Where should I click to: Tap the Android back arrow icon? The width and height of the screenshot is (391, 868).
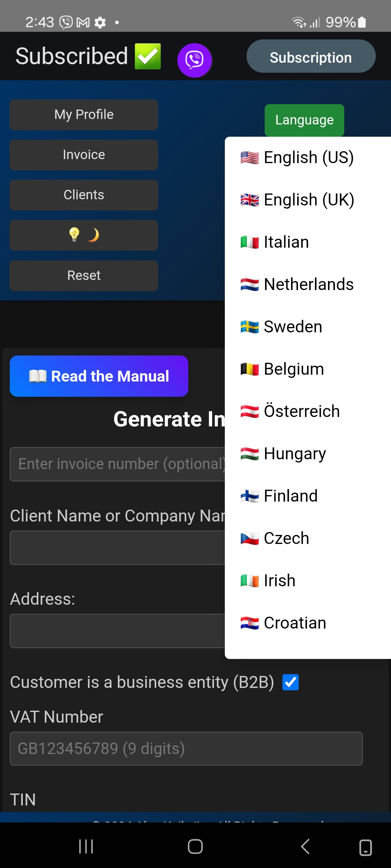click(x=305, y=846)
